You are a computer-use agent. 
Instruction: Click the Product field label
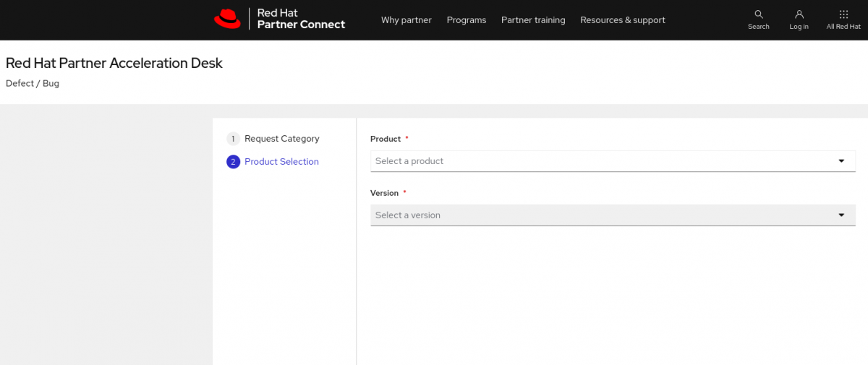pos(386,139)
